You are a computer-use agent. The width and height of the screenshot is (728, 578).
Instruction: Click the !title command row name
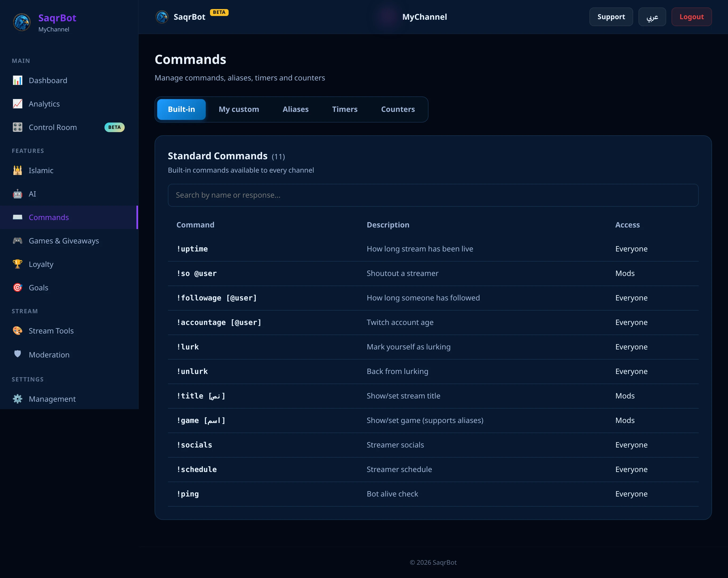(201, 396)
